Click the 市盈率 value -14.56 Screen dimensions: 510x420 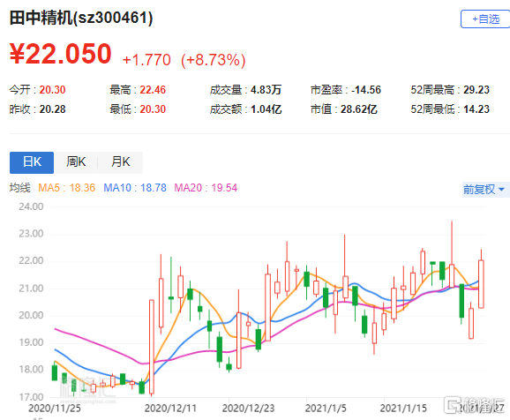pyautogui.click(x=366, y=89)
